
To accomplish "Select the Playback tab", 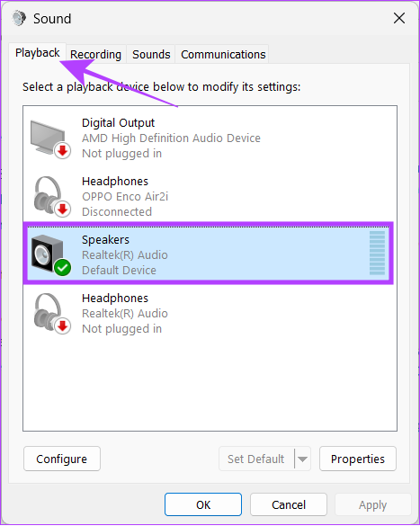I will coord(37,53).
